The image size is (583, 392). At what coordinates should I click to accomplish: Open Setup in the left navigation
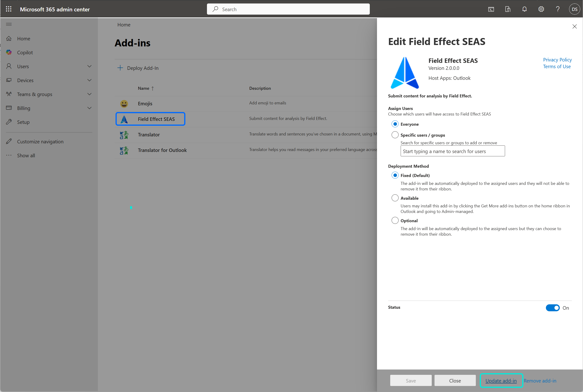click(x=23, y=122)
